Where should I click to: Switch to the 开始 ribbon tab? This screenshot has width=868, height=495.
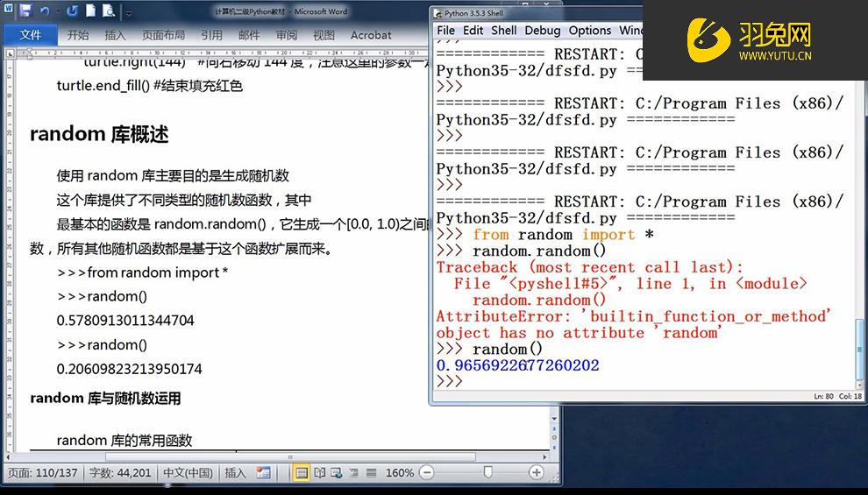coord(77,35)
